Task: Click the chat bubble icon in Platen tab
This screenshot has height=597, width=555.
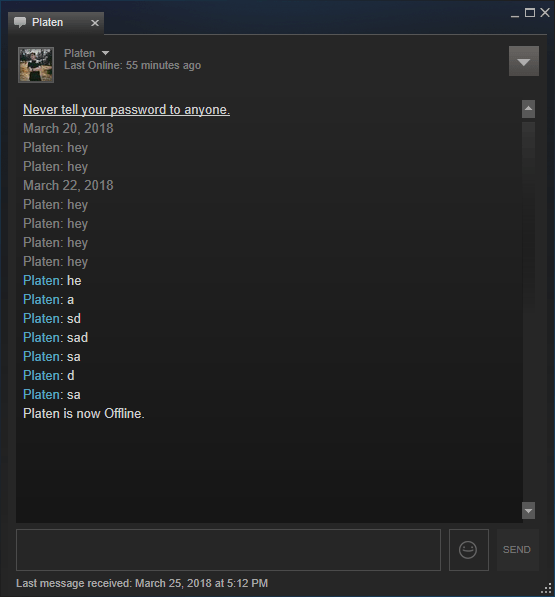Action: 20,22
